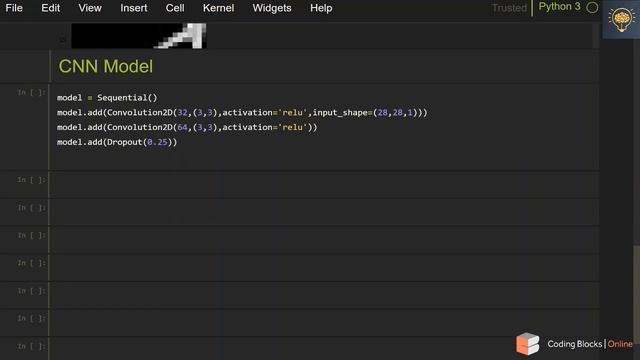Image resolution: width=640 pixels, height=360 pixels.
Task: Open the View menu
Action: tap(90, 8)
